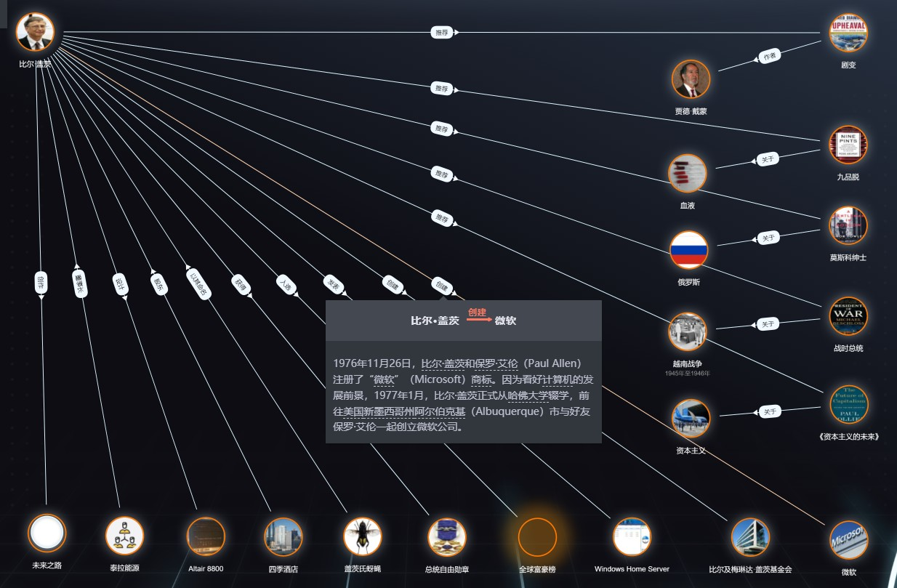Click the 阿尔伯克基 link in tooltip text
The image size is (897, 588).
tap(444, 411)
